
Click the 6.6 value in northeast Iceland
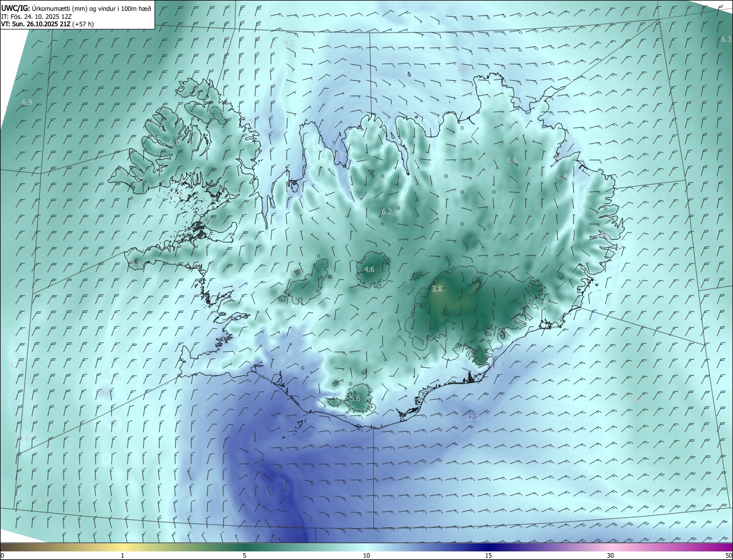pyautogui.click(x=512, y=160)
